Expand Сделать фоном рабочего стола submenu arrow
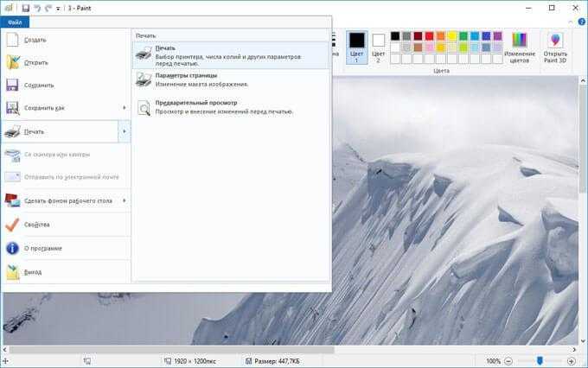588x368 pixels. (x=125, y=200)
